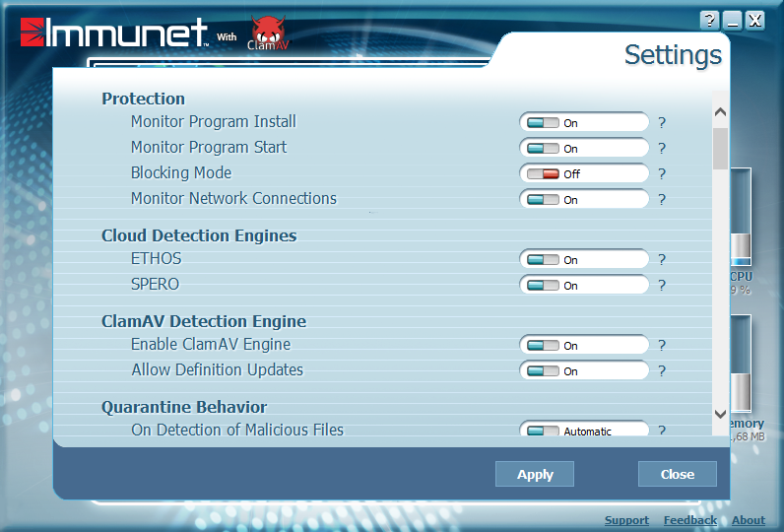Image resolution: width=784 pixels, height=532 pixels.
Task: Open the Support link
Action: pos(626,520)
